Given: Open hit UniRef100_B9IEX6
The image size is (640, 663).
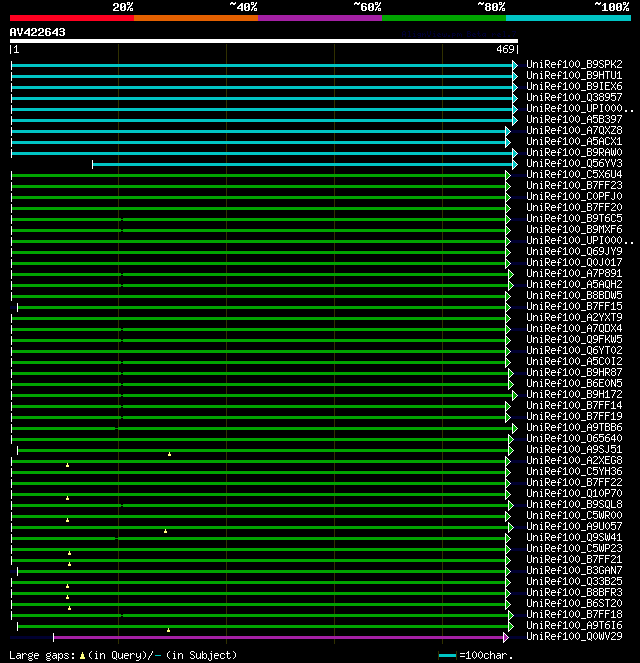Looking at the screenshot, I should coord(574,86).
